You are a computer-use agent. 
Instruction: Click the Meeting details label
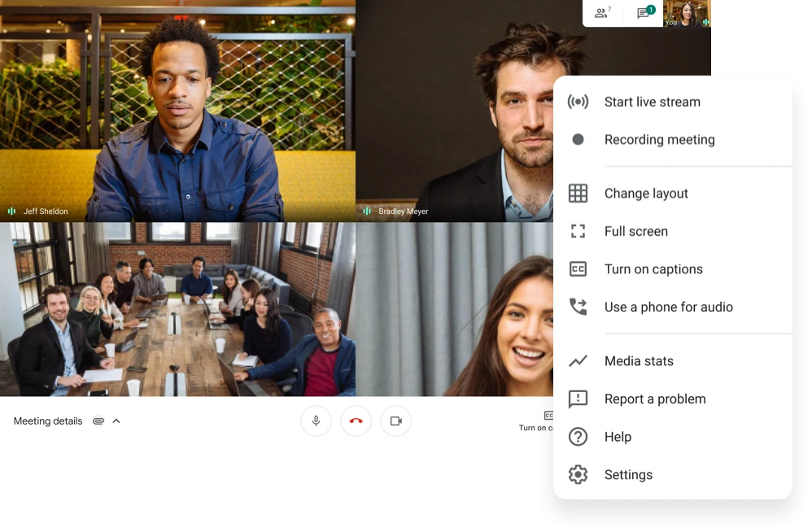click(48, 421)
